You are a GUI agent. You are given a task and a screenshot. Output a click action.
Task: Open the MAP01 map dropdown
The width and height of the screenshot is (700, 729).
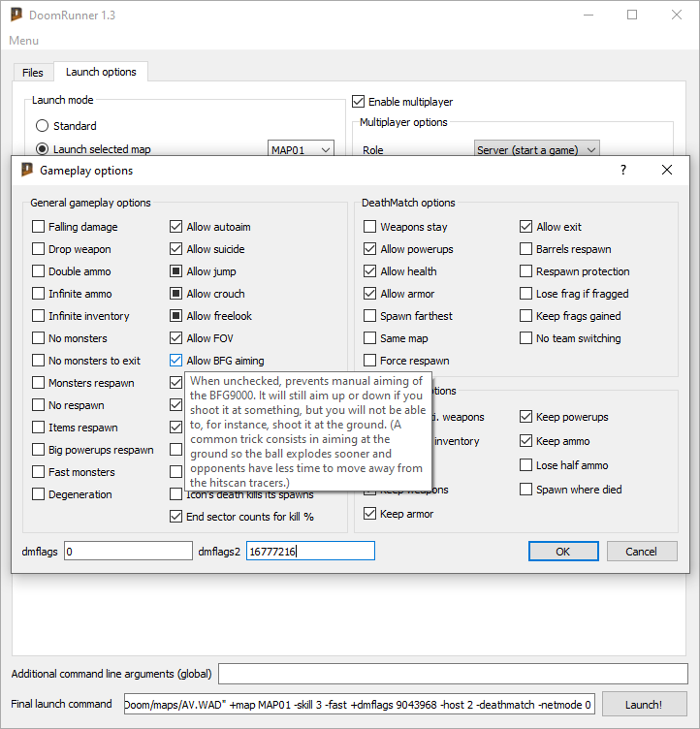301,149
